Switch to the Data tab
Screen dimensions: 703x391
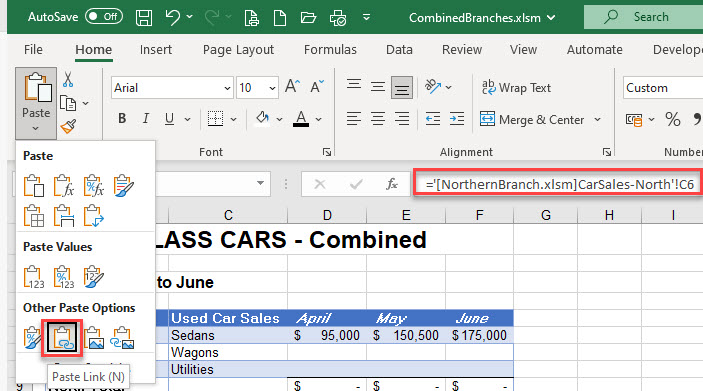399,49
